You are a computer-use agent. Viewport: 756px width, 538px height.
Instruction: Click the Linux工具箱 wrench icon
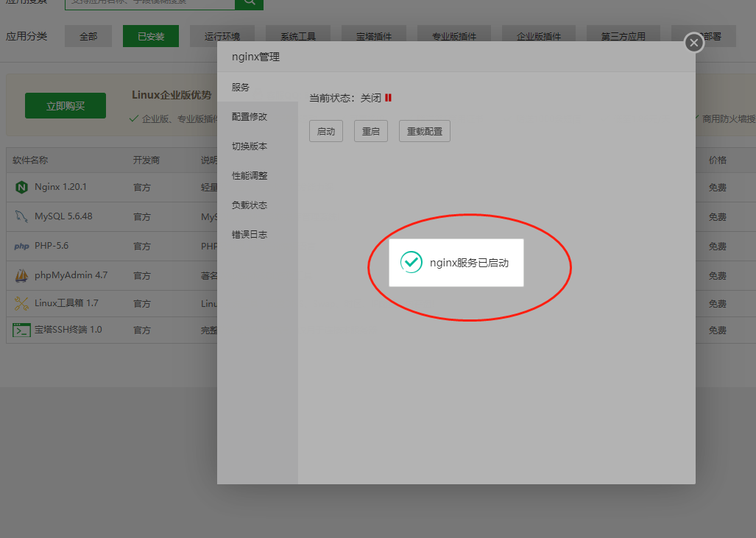pos(21,304)
